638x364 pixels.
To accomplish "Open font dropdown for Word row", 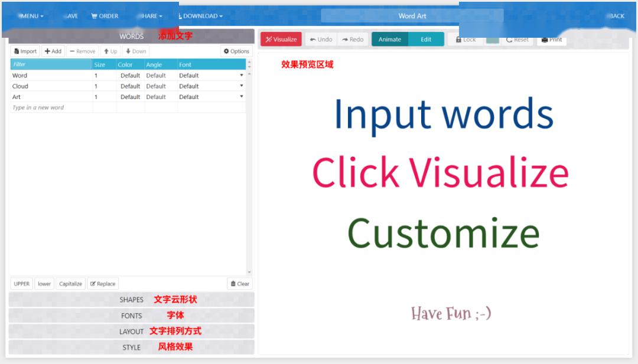I will coord(241,75).
